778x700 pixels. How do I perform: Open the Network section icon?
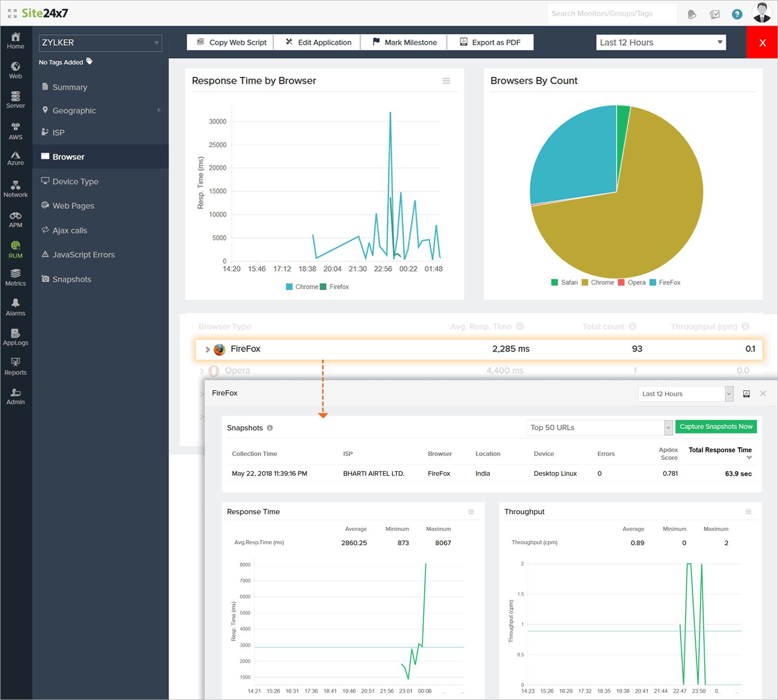16,185
